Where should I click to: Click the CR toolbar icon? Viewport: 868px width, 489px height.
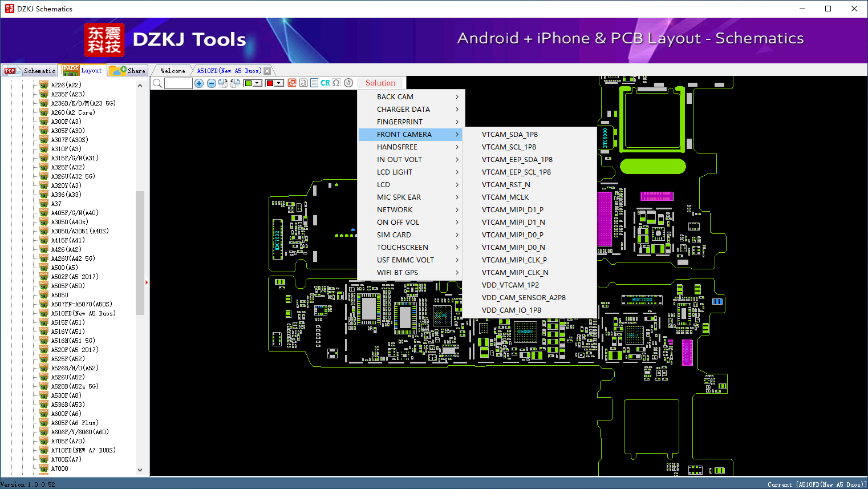(325, 83)
